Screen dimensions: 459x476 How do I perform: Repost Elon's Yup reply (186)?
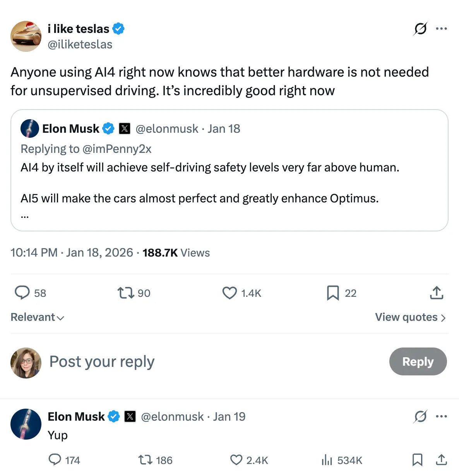coord(145,460)
